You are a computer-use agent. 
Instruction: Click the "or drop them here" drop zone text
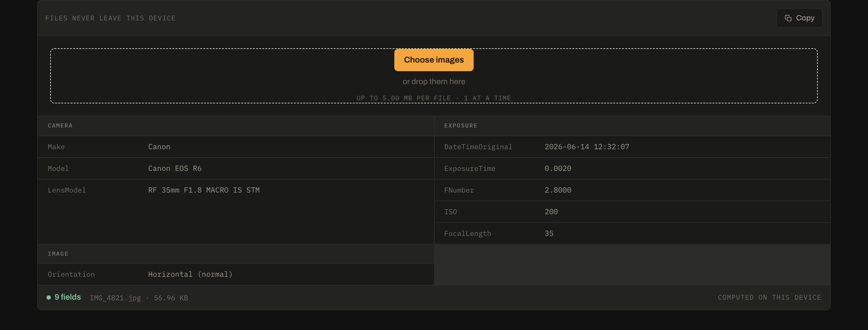pyautogui.click(x=434, y=81)
